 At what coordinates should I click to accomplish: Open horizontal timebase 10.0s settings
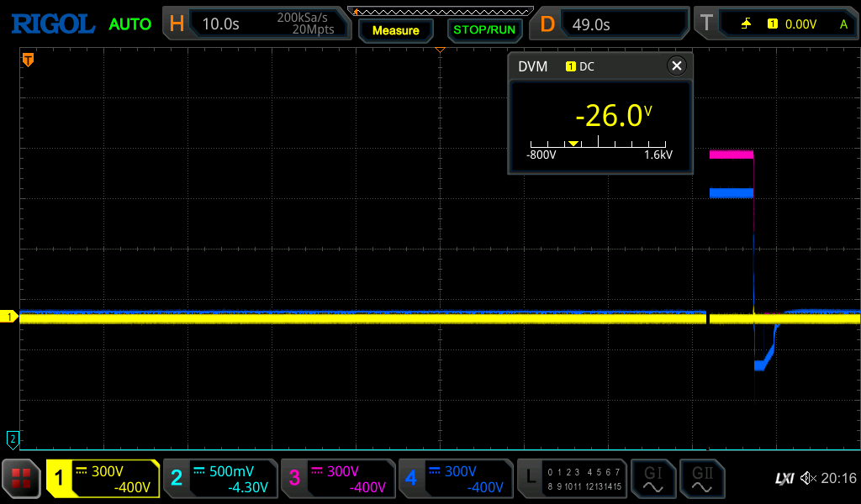[257, 24]
